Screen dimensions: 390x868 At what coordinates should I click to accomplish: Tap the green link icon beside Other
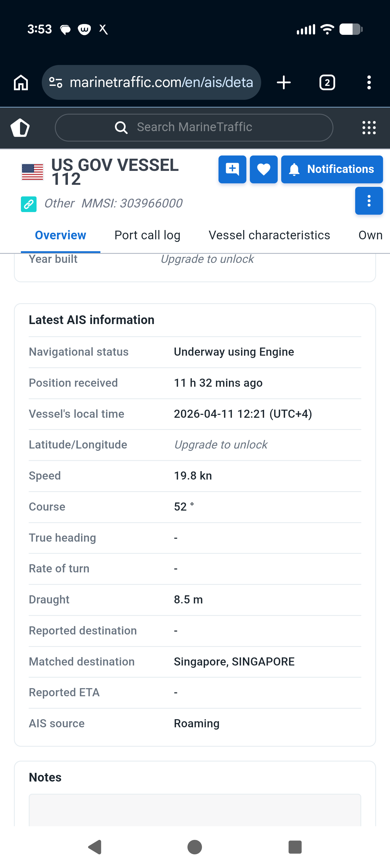click(29, 204)
